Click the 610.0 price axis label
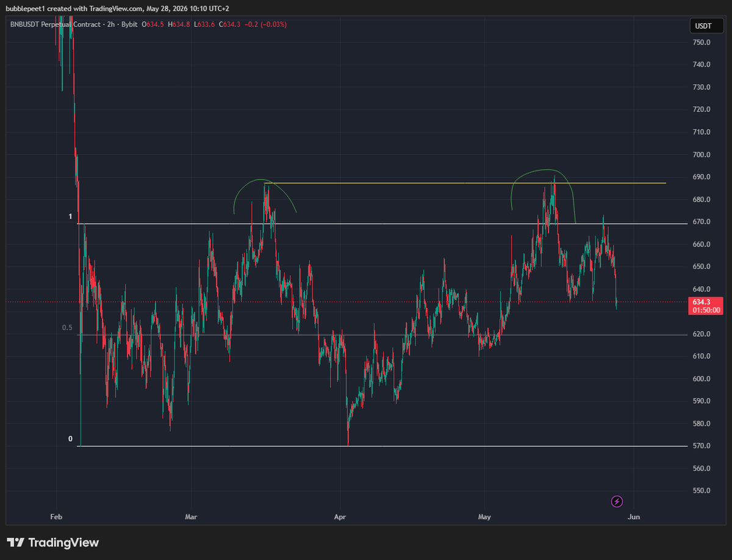Image resolution: width=732 pixels, height=560 pixels. 701,356
